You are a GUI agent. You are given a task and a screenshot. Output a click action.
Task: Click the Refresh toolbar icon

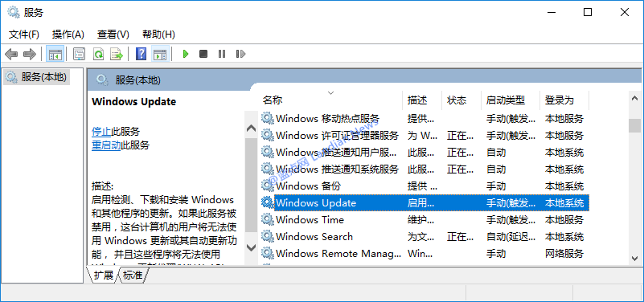click(98, 54)
